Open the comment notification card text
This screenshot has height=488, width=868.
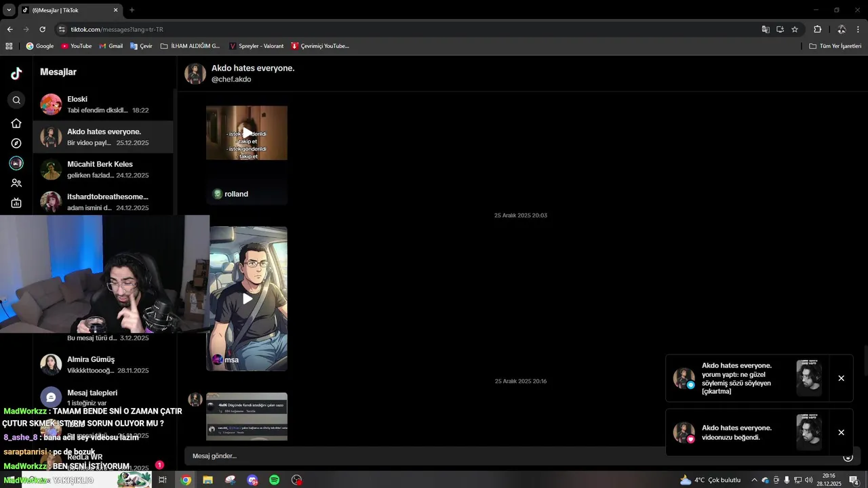[x=737, y=378]
